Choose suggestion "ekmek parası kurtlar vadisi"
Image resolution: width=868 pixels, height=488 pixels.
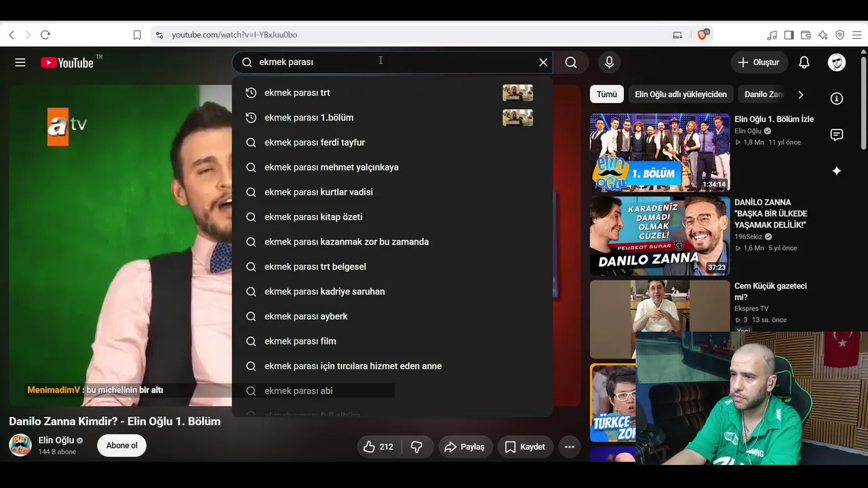tap(392, 192)
